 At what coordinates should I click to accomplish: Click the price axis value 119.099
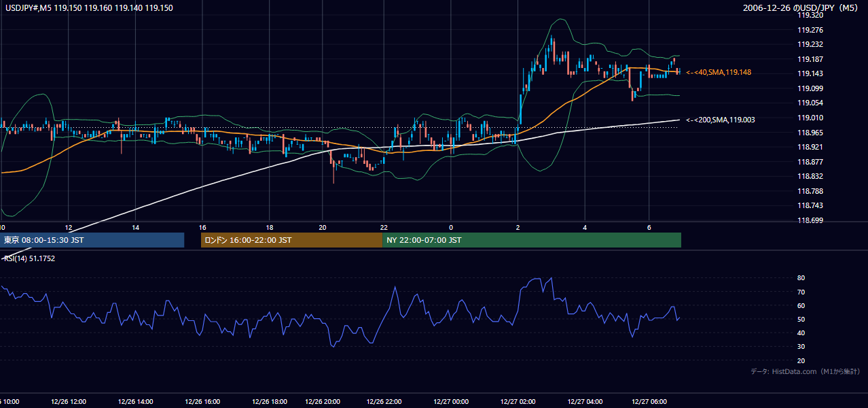tap(812, 88)
